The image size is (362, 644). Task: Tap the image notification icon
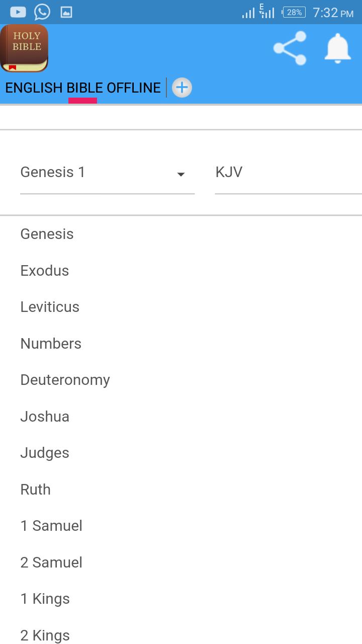[x=66, y=12]
